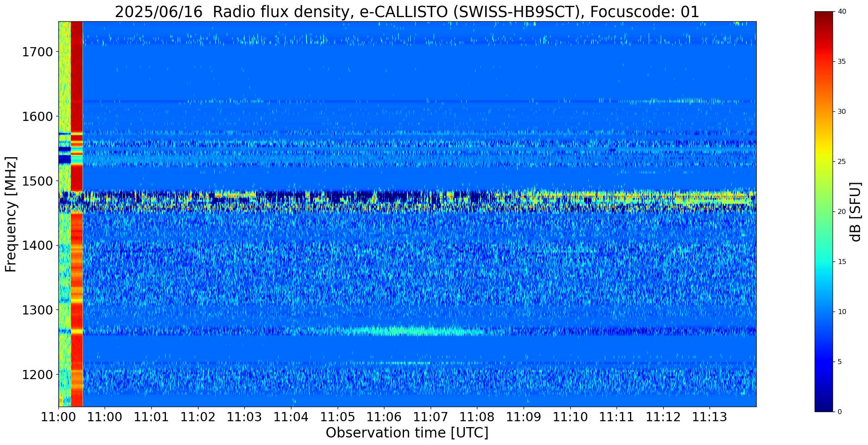Click the 'Observation time [UTC]' axis label
Image resolution: width=868 pixels, height=445 pixels.
[x=407, y=433]
